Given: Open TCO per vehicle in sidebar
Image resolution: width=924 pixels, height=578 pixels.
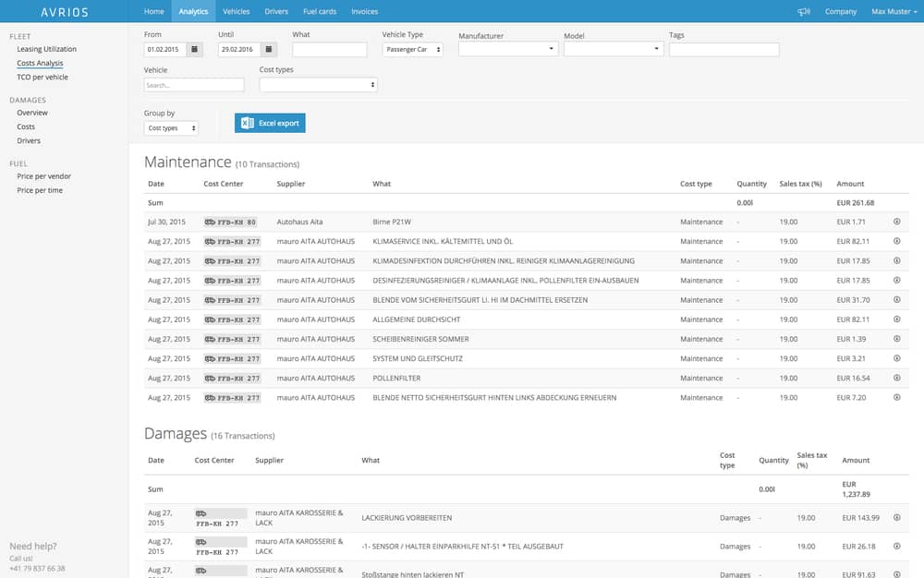Looking at the screenshot, I should (x=43, y=78).
